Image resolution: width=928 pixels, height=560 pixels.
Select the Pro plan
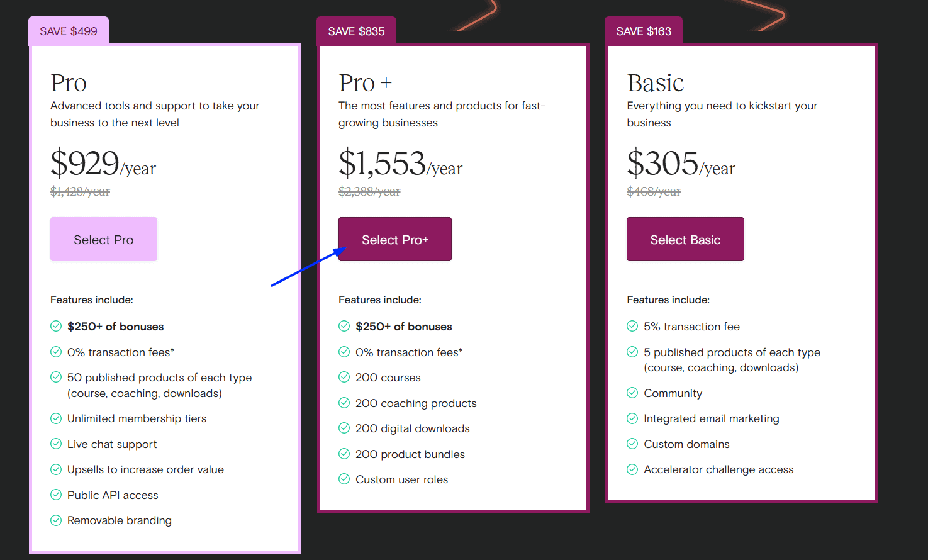point(103,239)
